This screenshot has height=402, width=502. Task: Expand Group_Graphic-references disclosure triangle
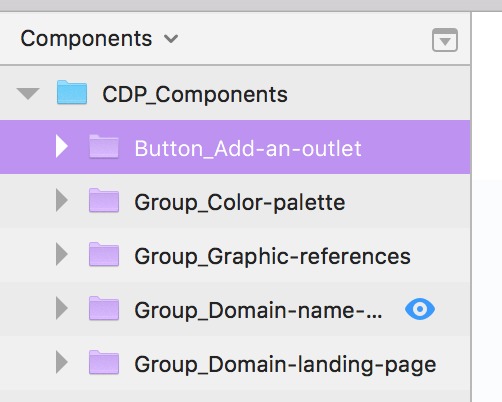point(62,254)
